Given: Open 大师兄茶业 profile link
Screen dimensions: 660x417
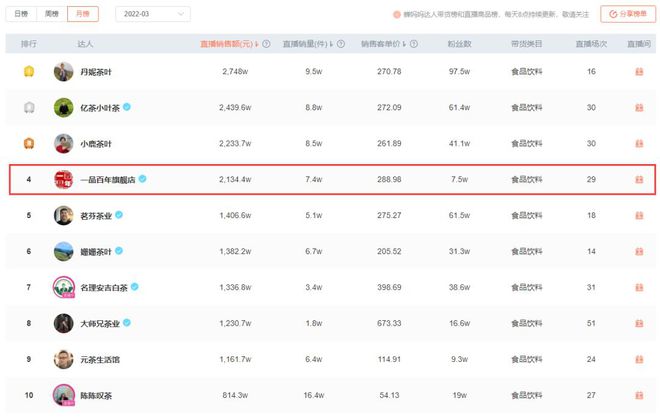Looking at the screenshot, I should [100, 324].
